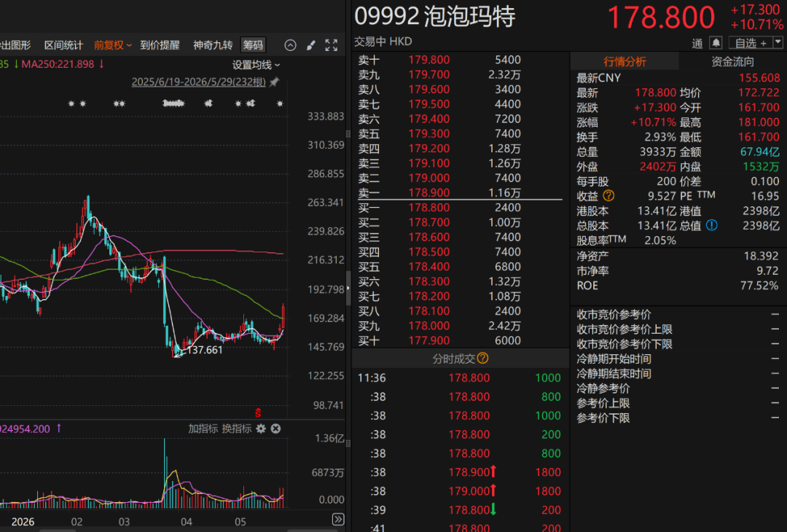Select the 买一 178.800 bid row
Image resolution: width=787 pixels, height=532 pixels.
460,207
